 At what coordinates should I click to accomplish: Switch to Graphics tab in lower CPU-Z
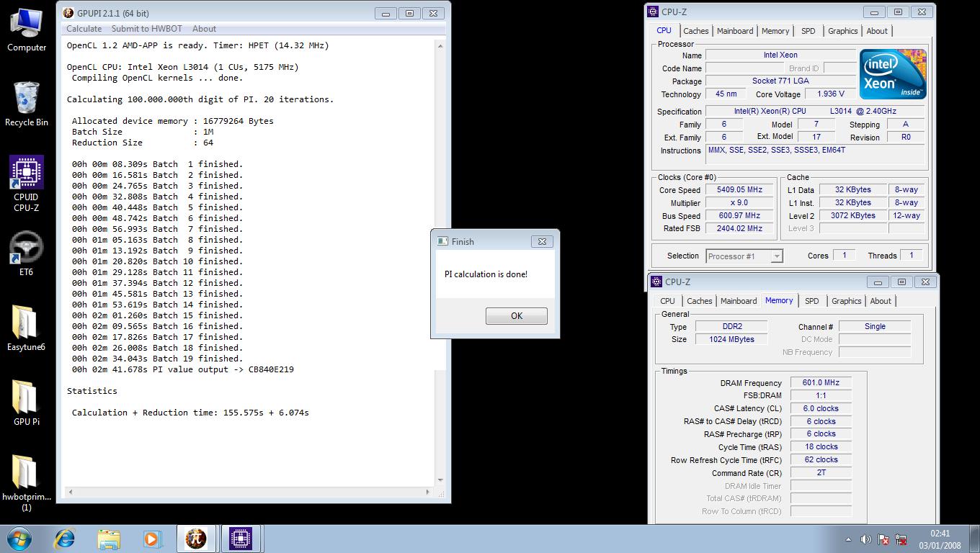click(847, 301)
